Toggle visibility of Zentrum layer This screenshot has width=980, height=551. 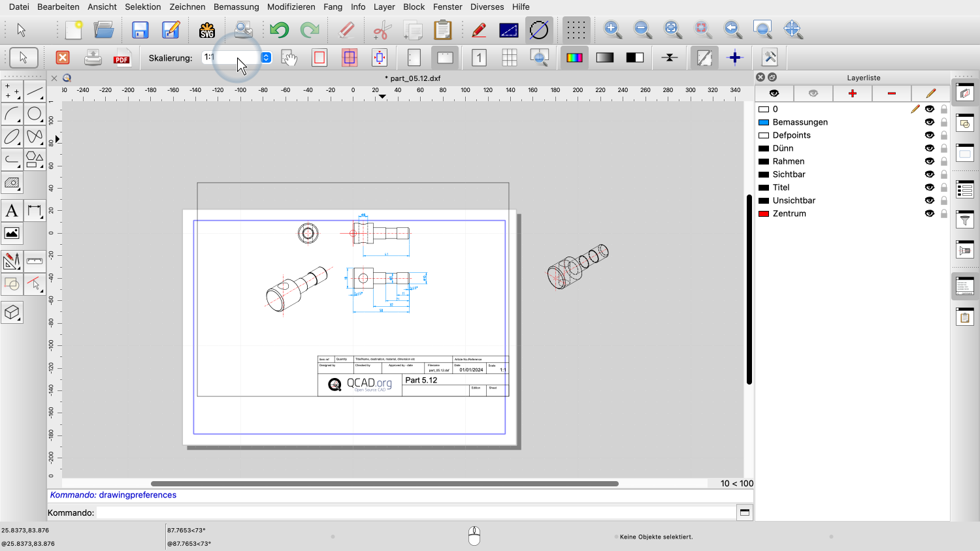pyautogui.click(x=929, y=213)
